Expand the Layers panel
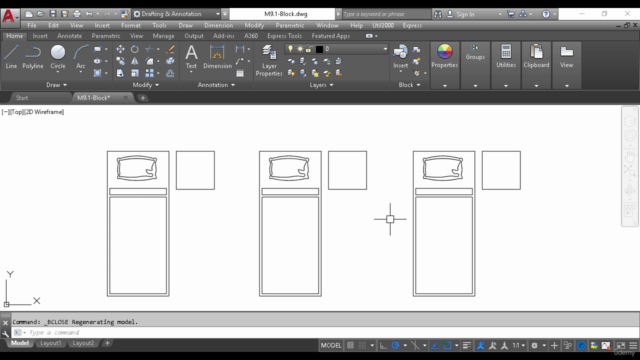640x360 pixels. click(321, 85)
